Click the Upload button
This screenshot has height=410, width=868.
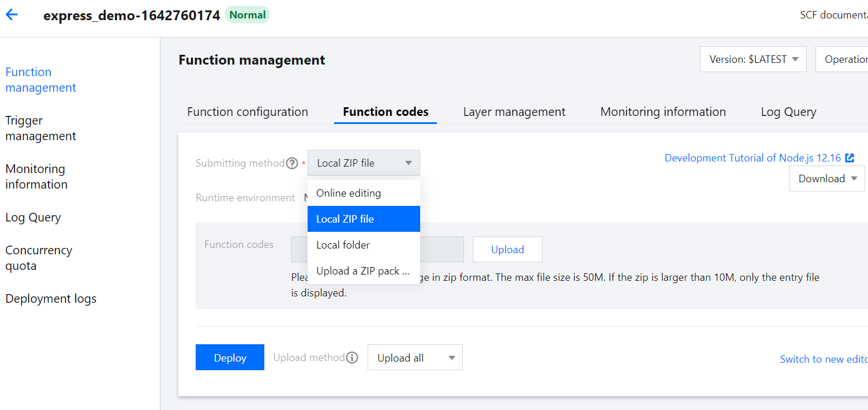point(507,250)
